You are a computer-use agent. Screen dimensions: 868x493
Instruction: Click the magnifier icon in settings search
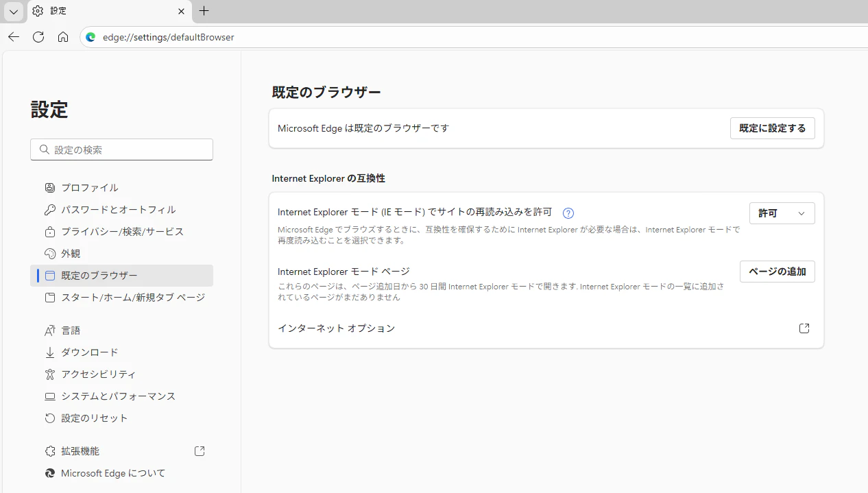coord(45,149)
